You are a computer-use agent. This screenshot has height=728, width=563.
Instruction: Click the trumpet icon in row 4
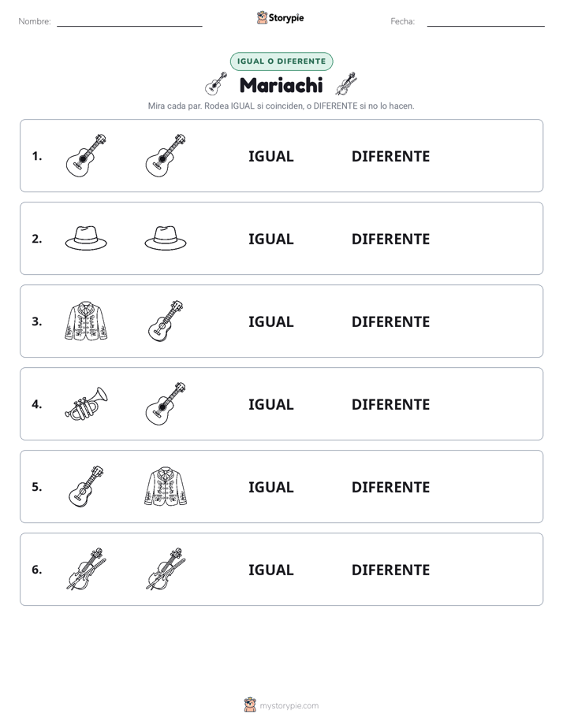tap(86, 403)
